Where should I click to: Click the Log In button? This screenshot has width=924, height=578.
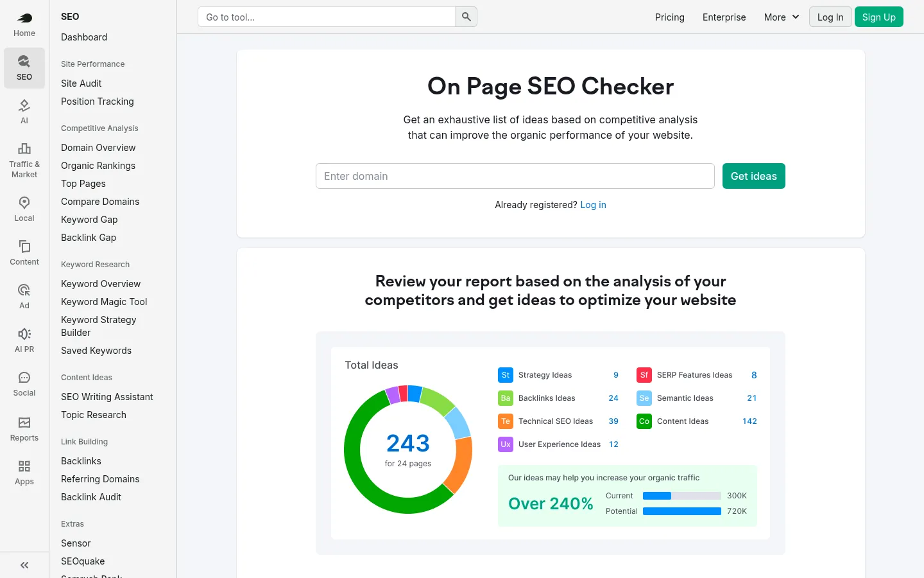830,17
